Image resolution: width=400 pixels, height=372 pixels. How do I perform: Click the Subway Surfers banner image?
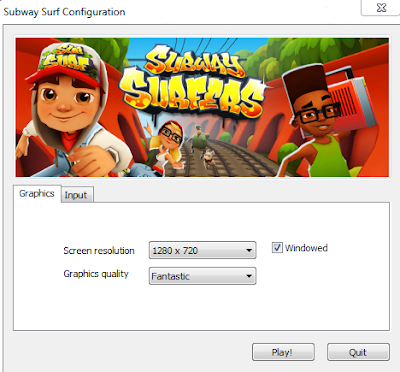point(202,107)
